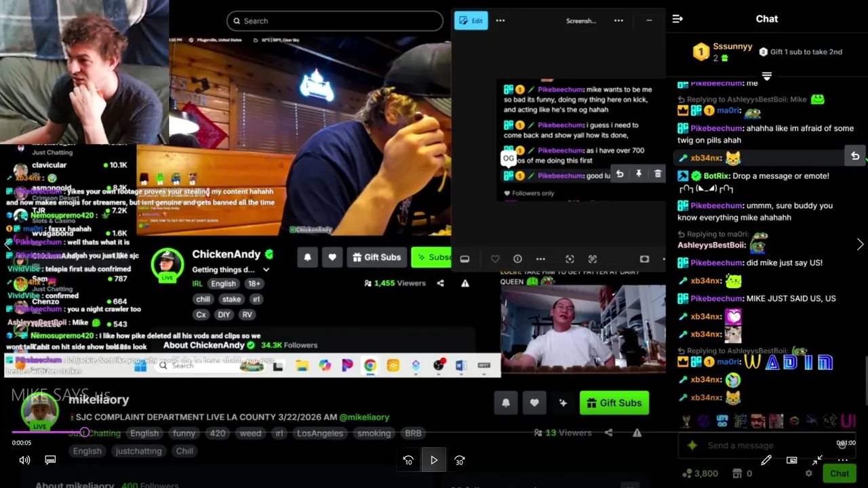Open Copilot from the streamed taskbar
Viewport: 868px width, 488px height.
(325, 366)
